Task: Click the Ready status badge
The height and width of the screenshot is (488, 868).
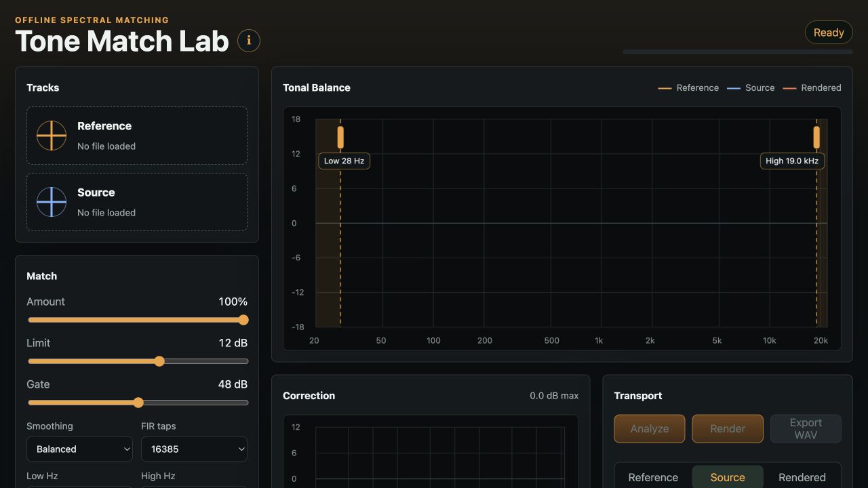Action: pyautogui.click(x=829, y=33)
